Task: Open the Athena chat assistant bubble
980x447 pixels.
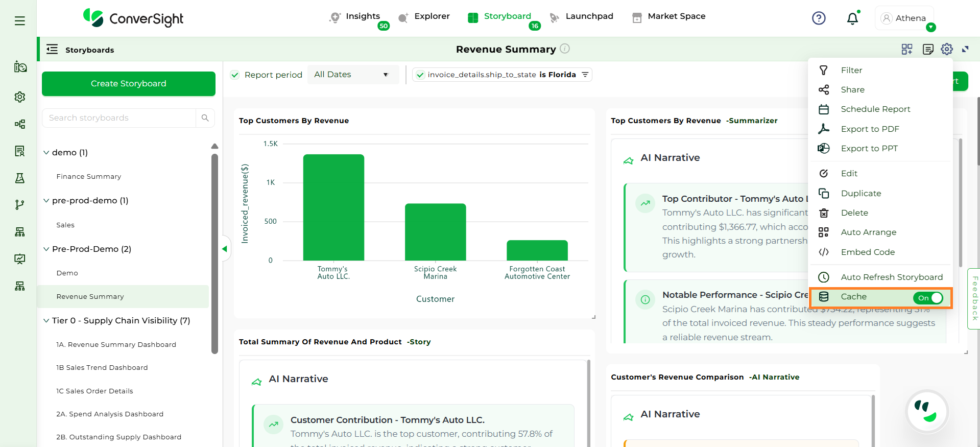Action: pos(927,411)
